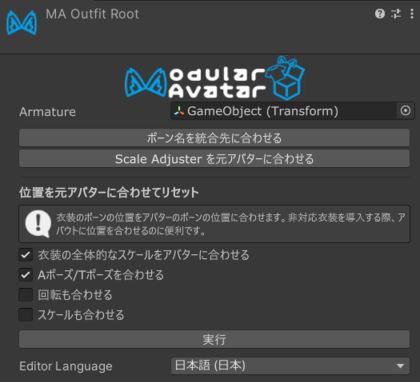Click the 位置を元アバターに合わせてリセット heading
Viewport: 420px width, 382px height.
point(109,192)
